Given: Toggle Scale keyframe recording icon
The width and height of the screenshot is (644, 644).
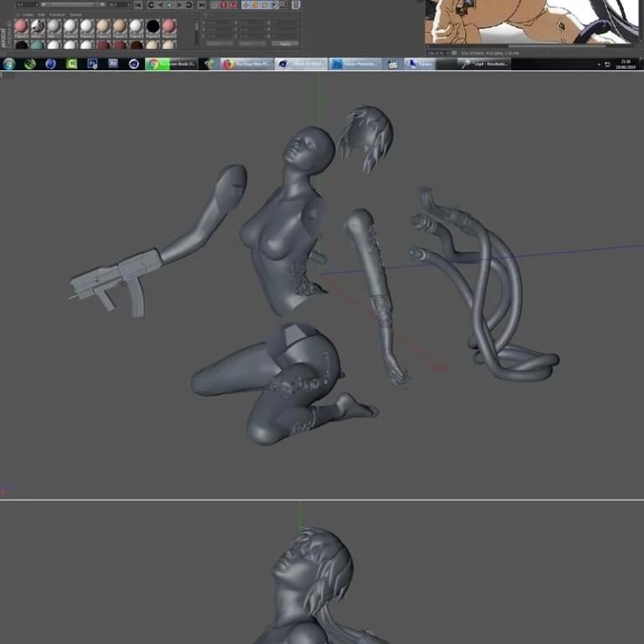Looking at the screenshot, I should tap(255, 5).
